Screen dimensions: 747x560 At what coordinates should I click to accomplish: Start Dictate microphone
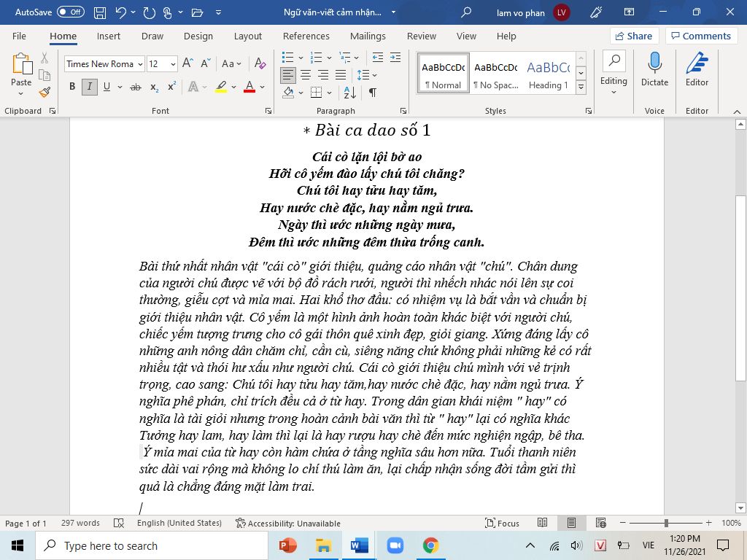[x=654, y=69]
